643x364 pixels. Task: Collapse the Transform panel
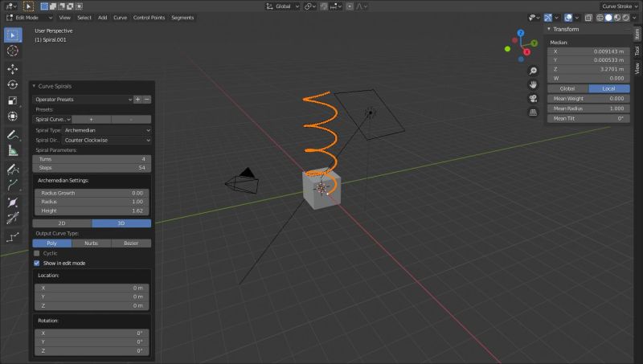[549, 29]
